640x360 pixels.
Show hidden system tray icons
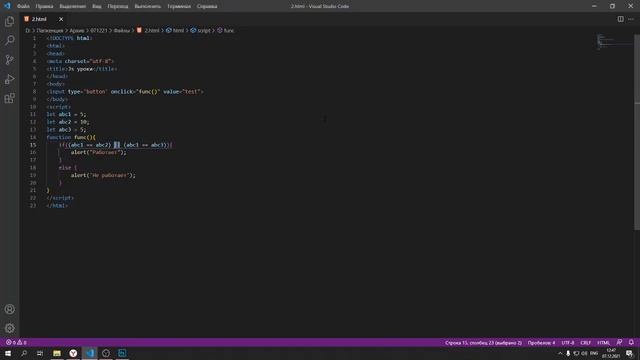[560, 353]
